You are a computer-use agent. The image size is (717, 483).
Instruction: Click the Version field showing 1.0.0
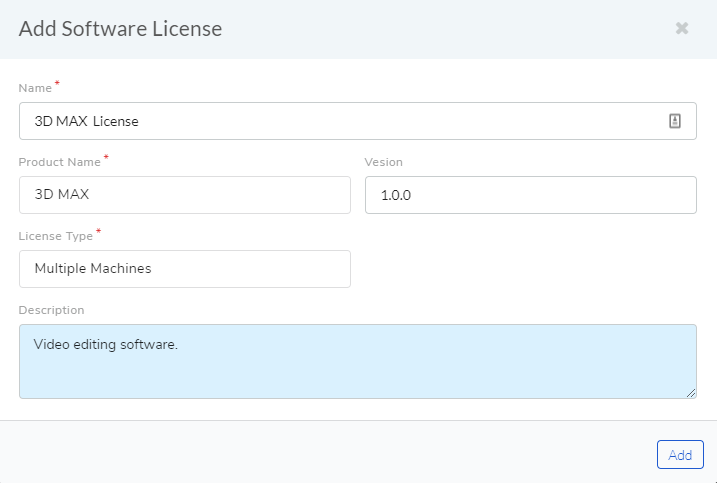click(x=530, y=195)
